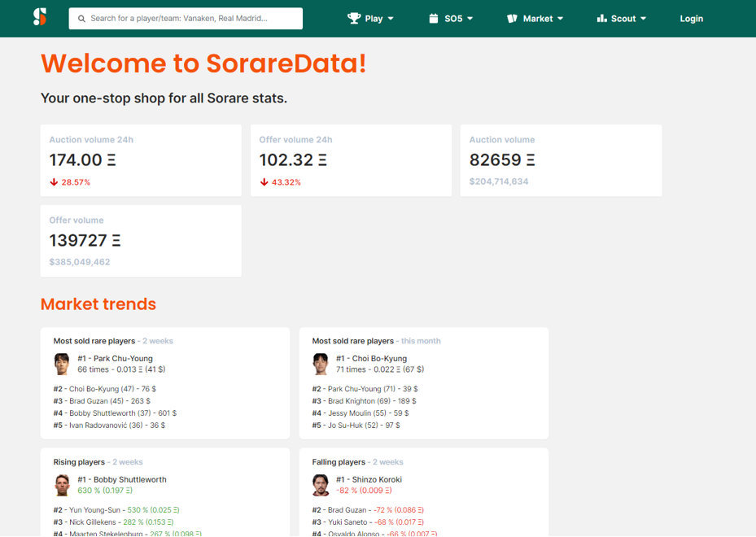Select #3 Brad Guzan (45) row
Viewport: 756px width, 537px height.
[102, 400]
